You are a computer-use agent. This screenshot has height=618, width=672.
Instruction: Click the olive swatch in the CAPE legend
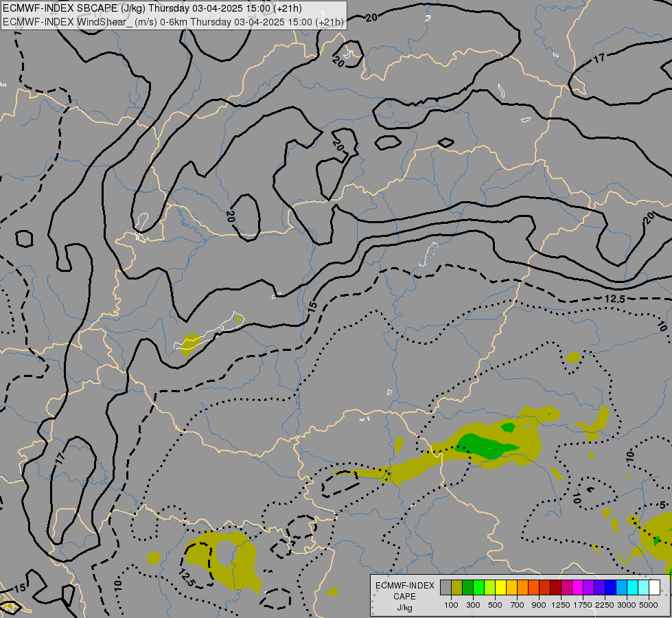pyautogui.click(x=457, y=587)
